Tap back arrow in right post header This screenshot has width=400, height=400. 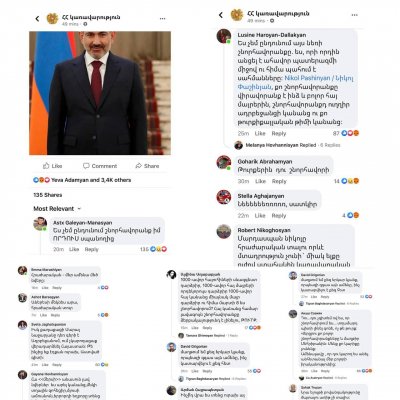pos(221,15)
